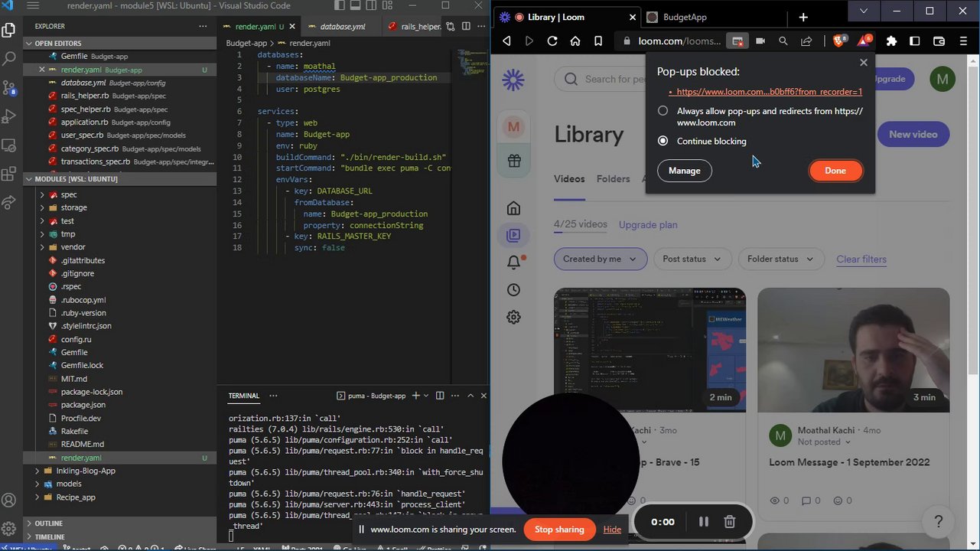Viewport: 980px width, 551px height.
Task: Select the Continue blocking radio option
Action: [663, 141]
